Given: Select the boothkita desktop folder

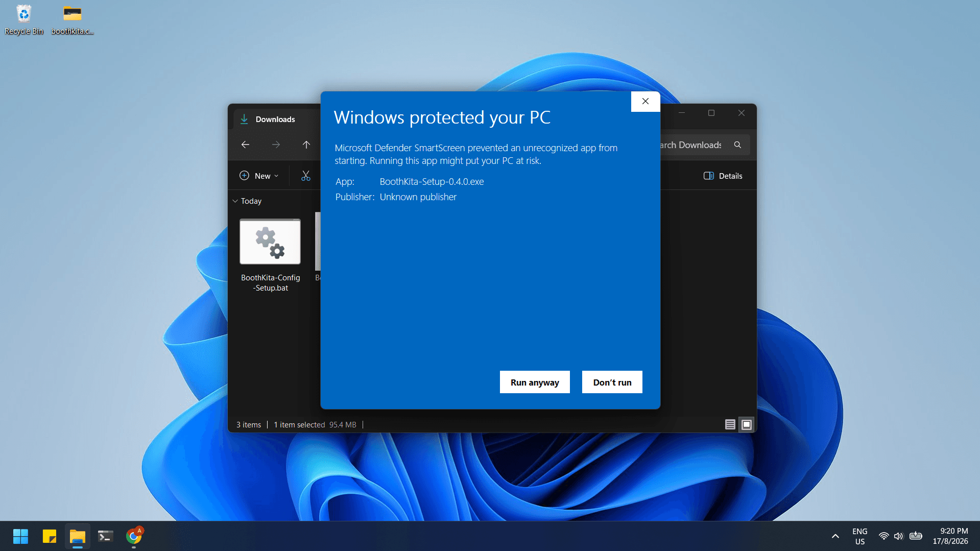Looking at the screenshot, I should pos(73,20).
